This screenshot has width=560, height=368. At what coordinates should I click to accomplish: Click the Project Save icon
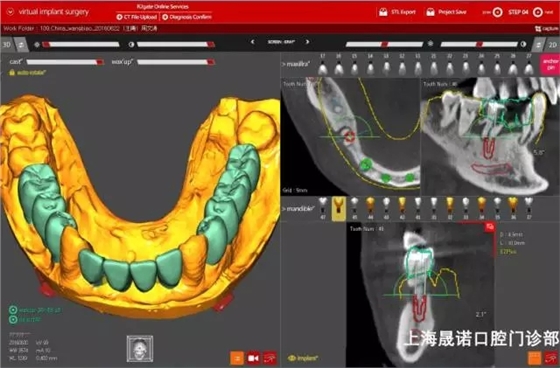tap(431, 12)
